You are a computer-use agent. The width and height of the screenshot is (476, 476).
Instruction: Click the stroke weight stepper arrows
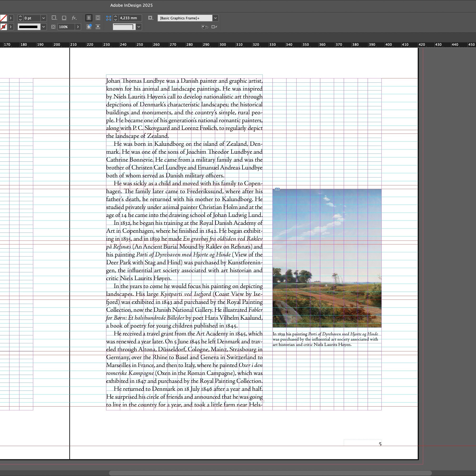pos(20,18)
